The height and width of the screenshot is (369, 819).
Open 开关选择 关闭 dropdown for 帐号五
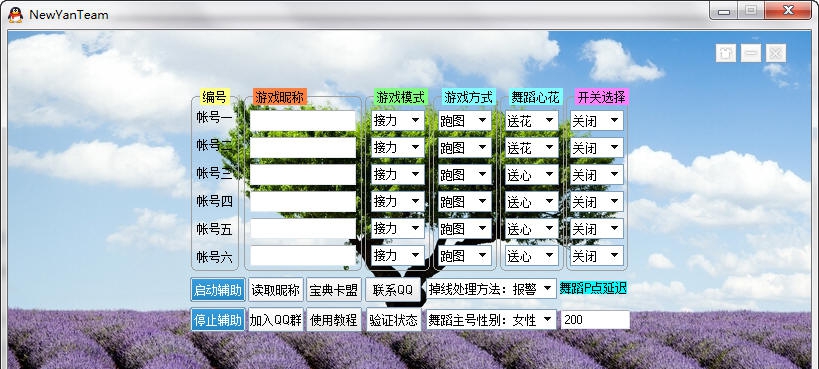point(596,228)
